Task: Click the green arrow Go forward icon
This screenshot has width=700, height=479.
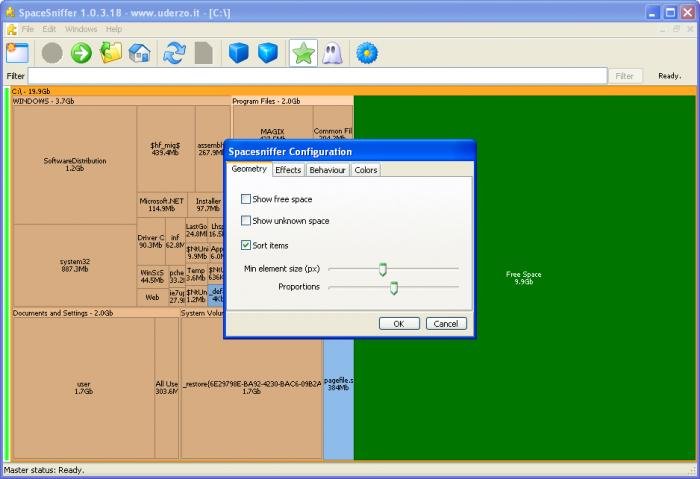Action: 81,53
